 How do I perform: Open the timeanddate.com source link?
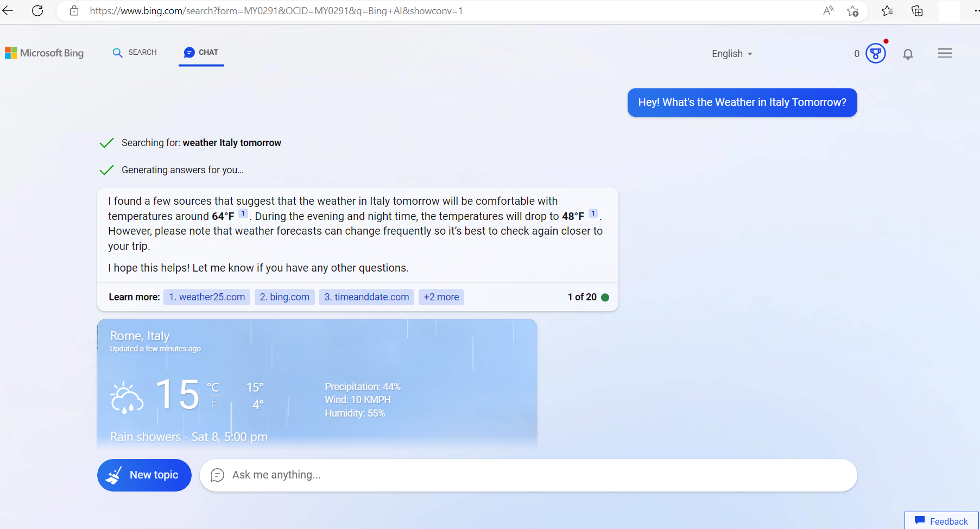point(366,297)
